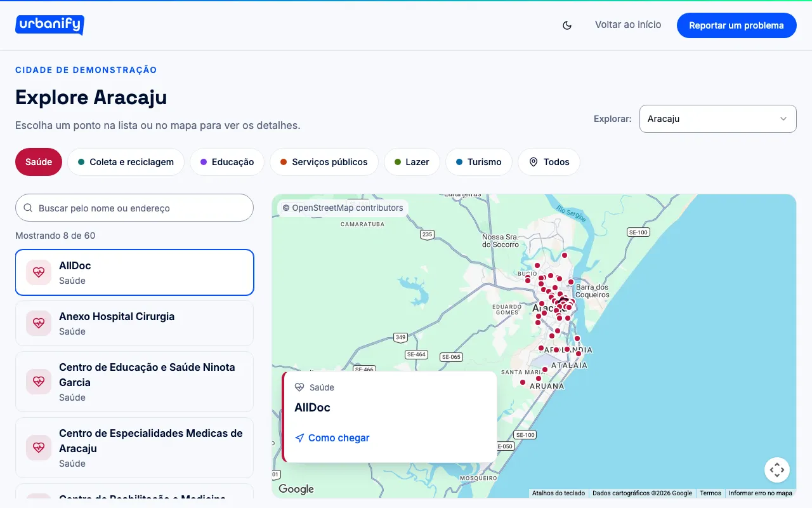This screenshot has height=508, width=812.
Task: Open Centro de Educação e Saúde Ninota Garcia
Action: coord(134,382)
